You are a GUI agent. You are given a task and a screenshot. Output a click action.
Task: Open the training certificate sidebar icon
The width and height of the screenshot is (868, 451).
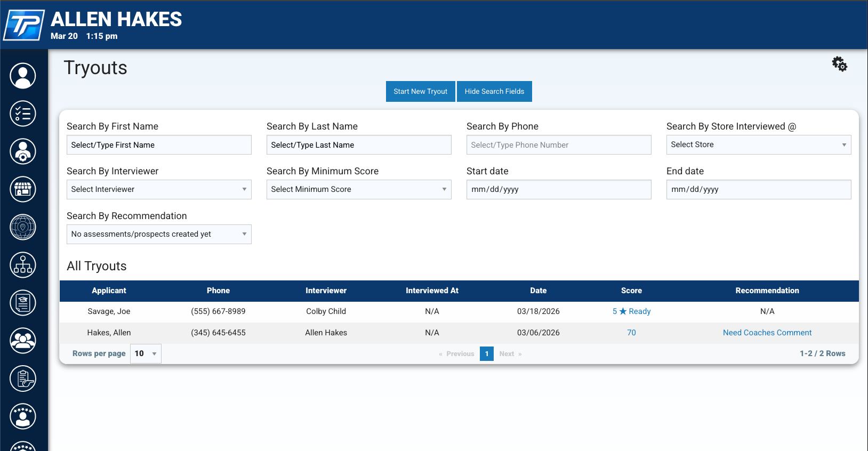click(x=23, y=303)
